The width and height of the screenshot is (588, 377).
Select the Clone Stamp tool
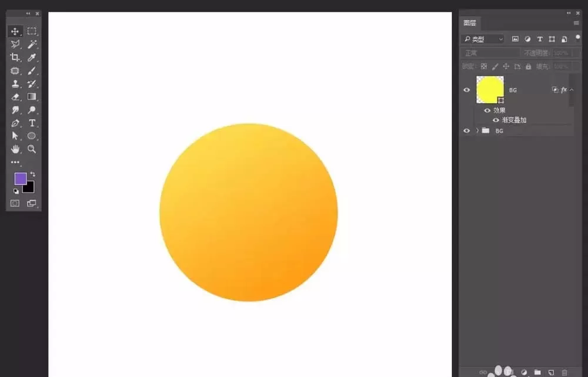[x=15, y=83]
